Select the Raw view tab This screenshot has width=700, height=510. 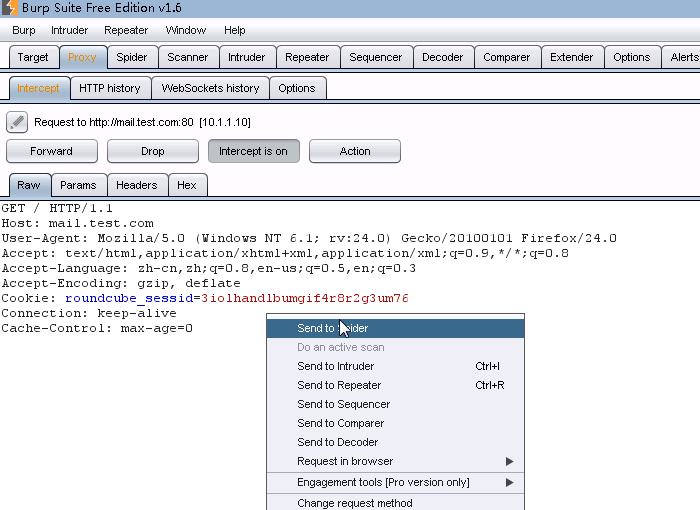[29, 185]
